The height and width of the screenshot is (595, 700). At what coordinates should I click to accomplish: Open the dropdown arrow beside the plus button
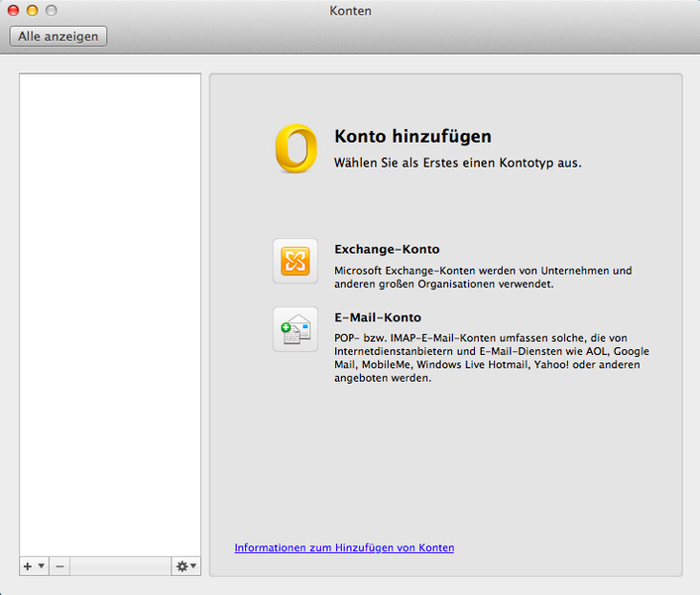(x=42, y=565)
